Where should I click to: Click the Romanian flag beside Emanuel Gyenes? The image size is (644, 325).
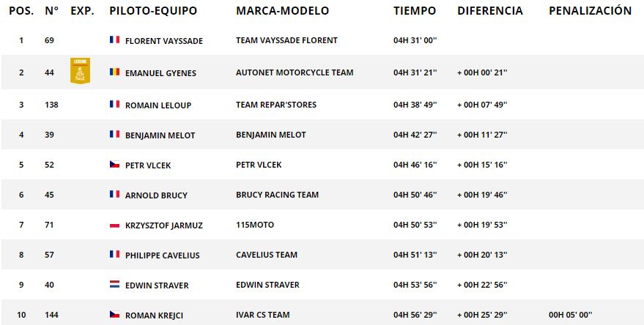(114, 72)
